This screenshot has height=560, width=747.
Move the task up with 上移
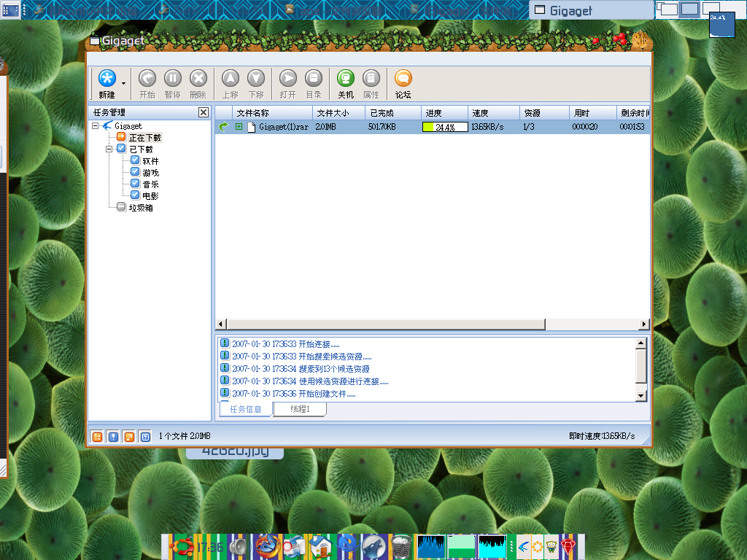pos(231,79)
